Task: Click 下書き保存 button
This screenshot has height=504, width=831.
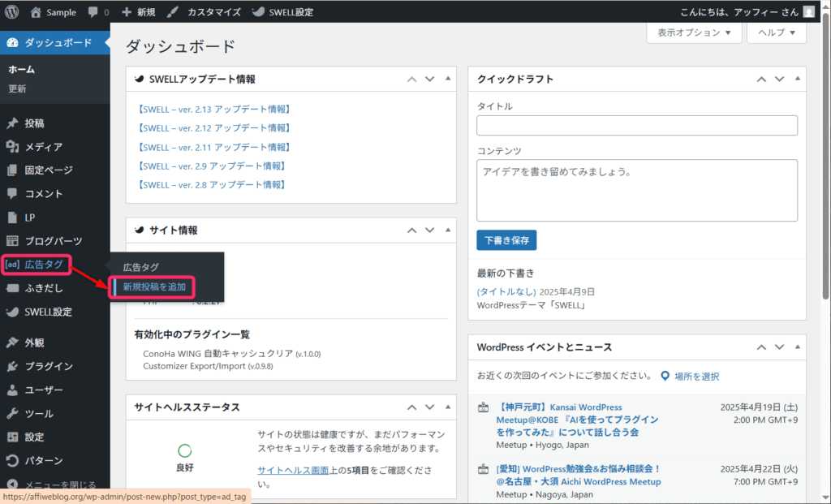Action: [x=506, y=240]
